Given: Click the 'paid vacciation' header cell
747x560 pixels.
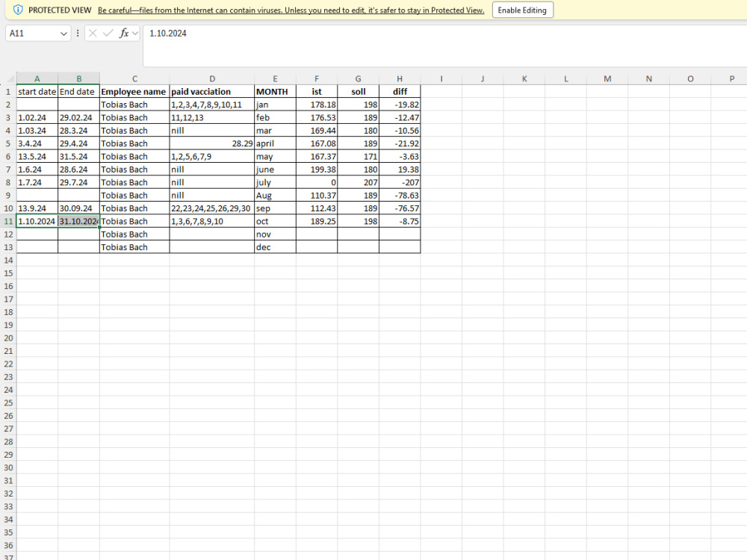Looking at the screenshot, I should (x=212, y=91).
